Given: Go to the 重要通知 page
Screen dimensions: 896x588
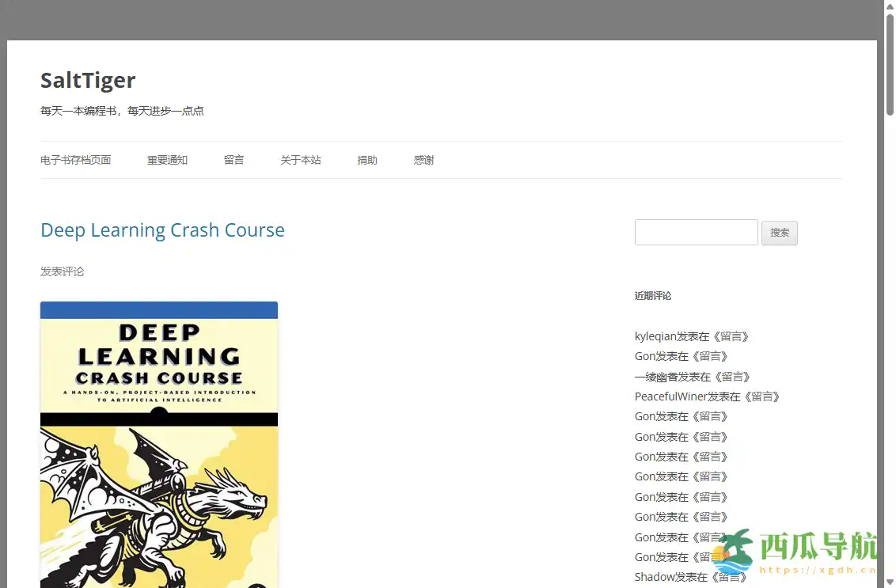Looking at the screenshot, I should click(167, 160).
